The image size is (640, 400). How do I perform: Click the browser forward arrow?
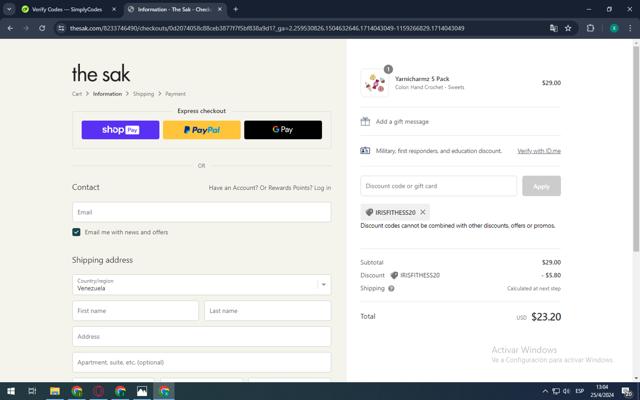[26, 28]
